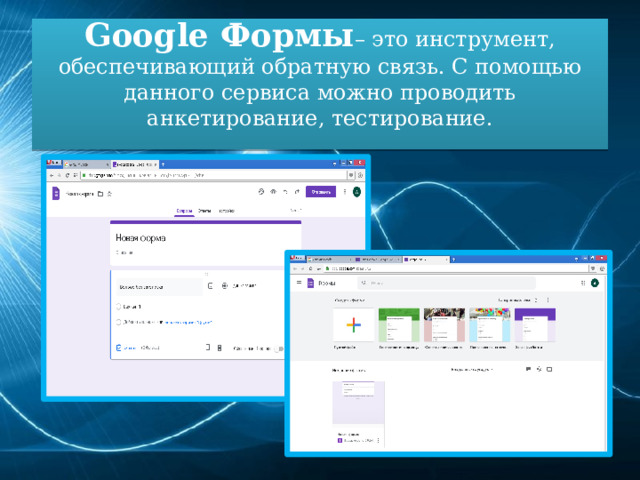Click the search field in Forms home window
The image size is (640, 480).
pos(446,283)
